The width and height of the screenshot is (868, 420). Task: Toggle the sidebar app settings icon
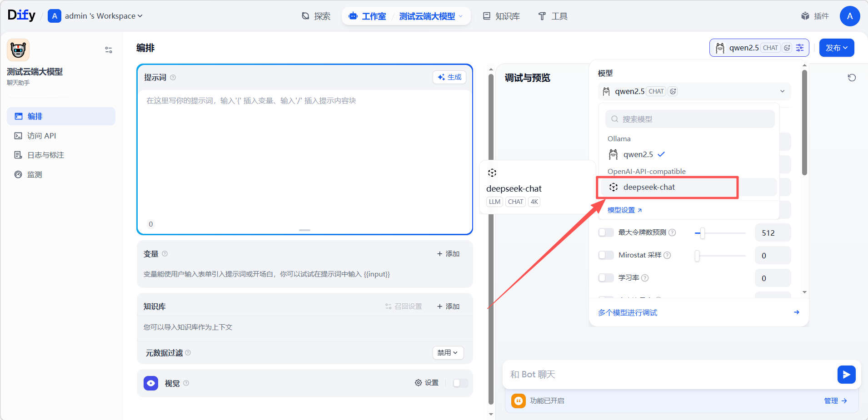(109, 50)
